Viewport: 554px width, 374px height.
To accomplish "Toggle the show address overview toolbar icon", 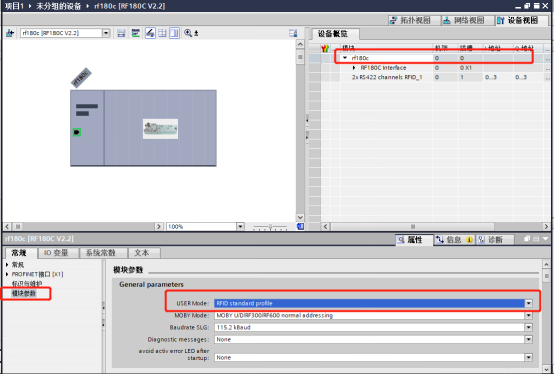I will point(136,33).
